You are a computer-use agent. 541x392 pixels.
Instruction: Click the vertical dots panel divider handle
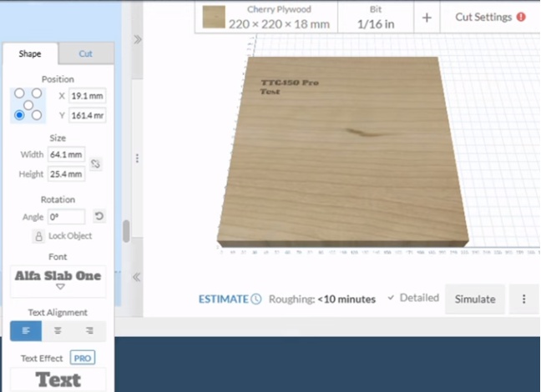click(x=137, y=158)
